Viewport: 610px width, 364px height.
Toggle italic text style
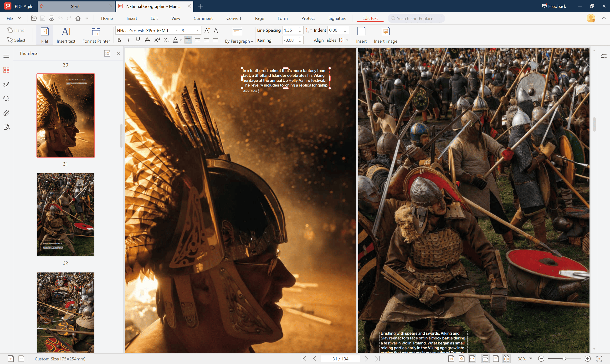(x=128, y=40)
